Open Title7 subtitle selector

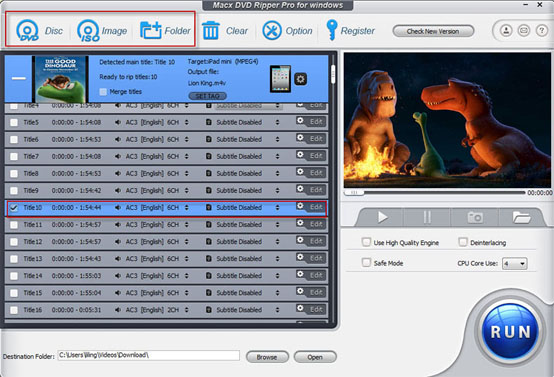[x=277, y=156]
